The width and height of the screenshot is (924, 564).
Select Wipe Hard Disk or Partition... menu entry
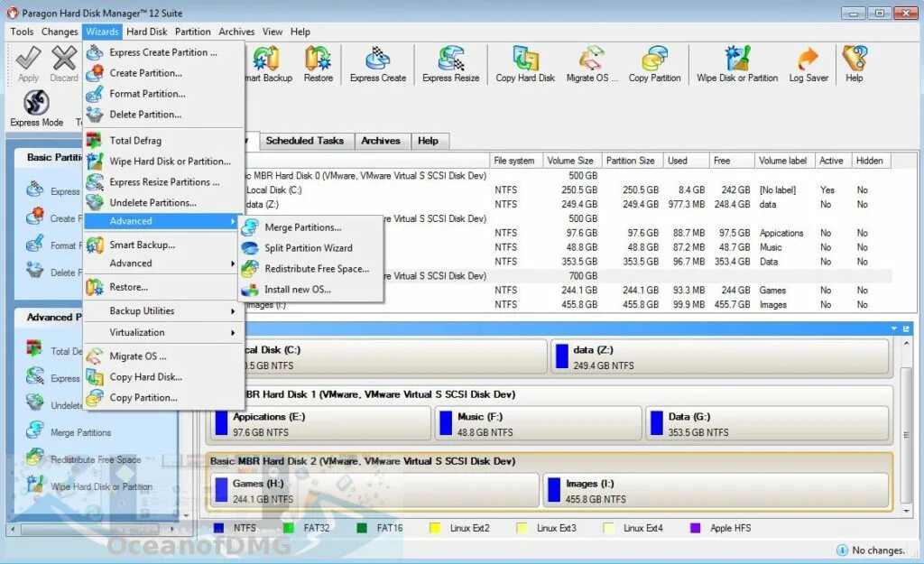[x=164, y=161]
